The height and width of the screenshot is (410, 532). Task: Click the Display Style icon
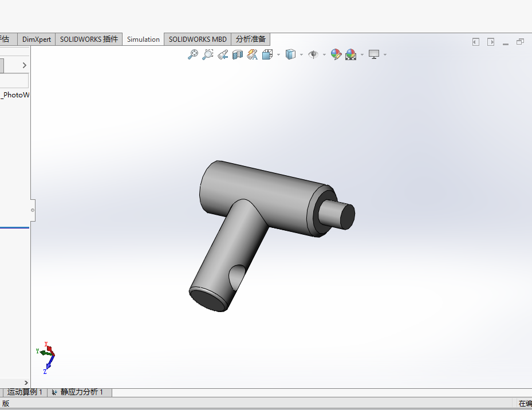click(290, 54)
